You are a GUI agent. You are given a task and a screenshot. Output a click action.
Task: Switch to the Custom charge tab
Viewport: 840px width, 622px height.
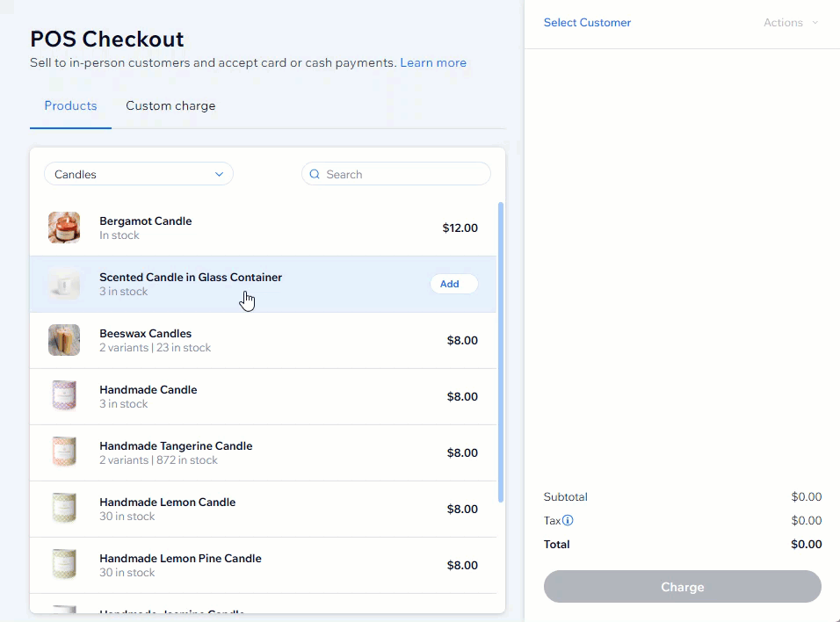pos(170,105)
